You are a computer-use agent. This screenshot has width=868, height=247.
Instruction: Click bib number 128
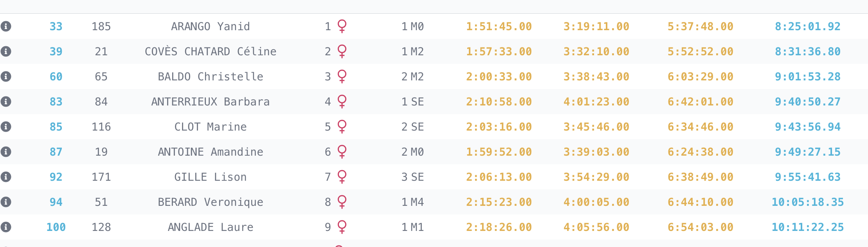101,227
